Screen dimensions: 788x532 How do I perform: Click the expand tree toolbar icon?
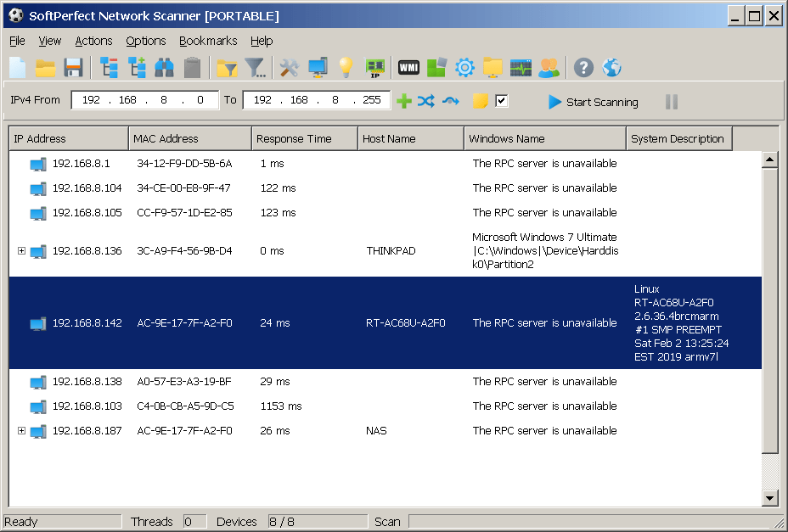point(137,68)
